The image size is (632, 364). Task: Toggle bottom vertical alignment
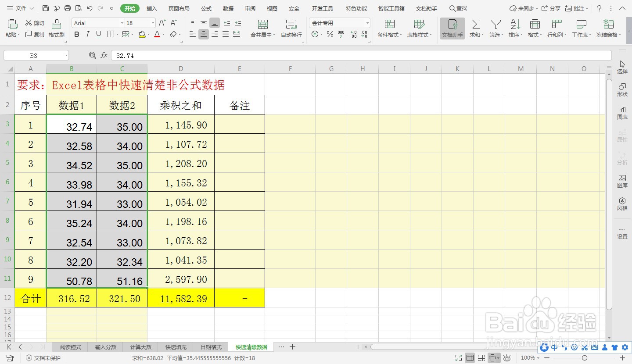pyautogui.click(x=215, y=23)
